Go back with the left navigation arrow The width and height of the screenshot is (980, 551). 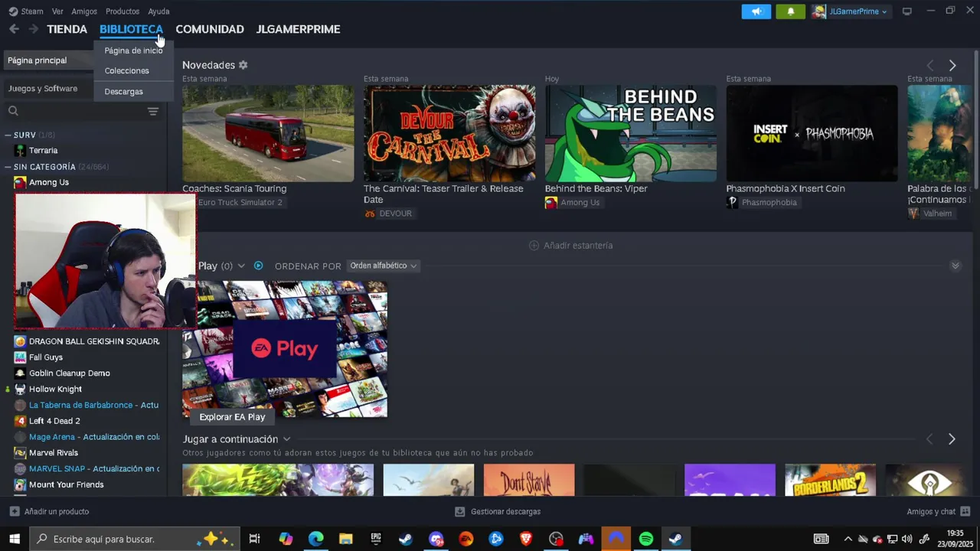pyautogui.click(x=14, y=29)
